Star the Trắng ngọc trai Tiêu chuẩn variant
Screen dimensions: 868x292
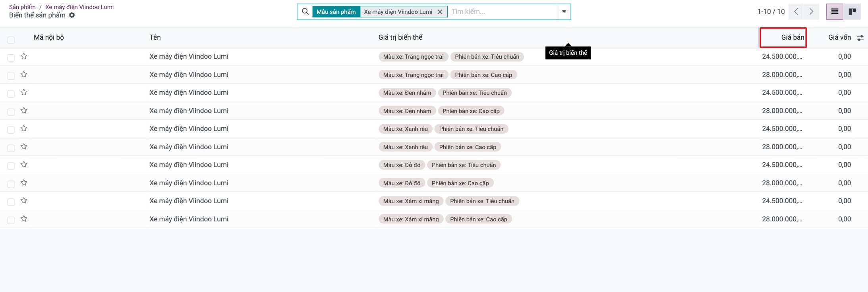click(24, 56)
